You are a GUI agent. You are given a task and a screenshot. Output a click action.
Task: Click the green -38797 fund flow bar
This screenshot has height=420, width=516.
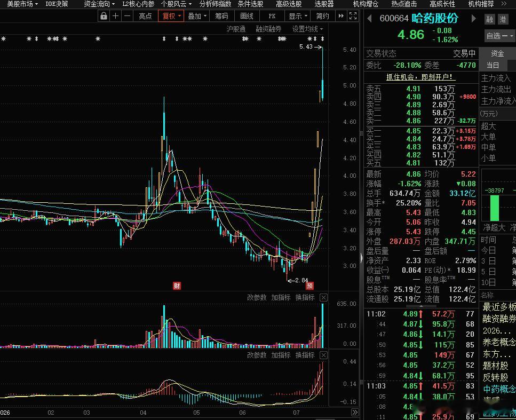click(x=495, y=208)
